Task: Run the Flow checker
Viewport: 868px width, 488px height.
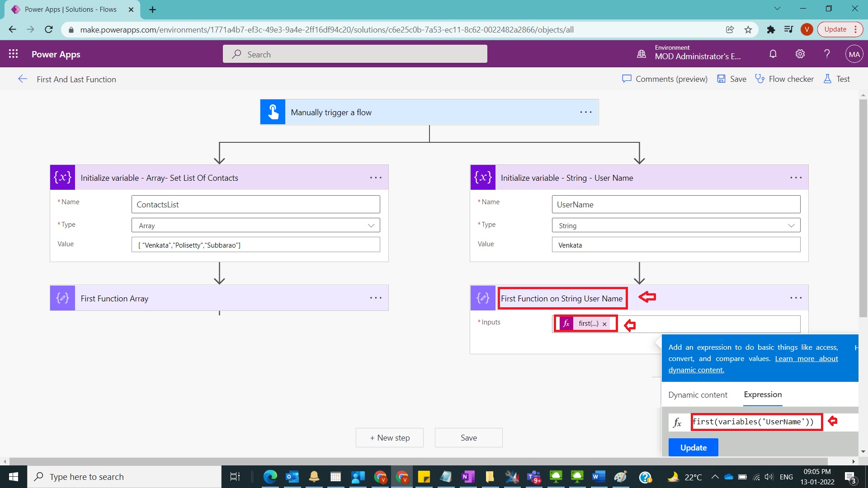Action: 784,79
